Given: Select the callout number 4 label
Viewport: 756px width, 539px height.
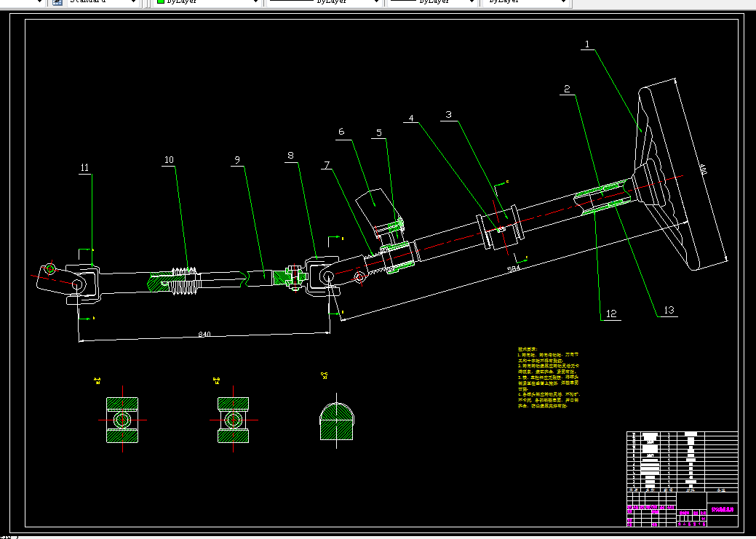Looking at the screenshot, I should [x=411, y=118].
